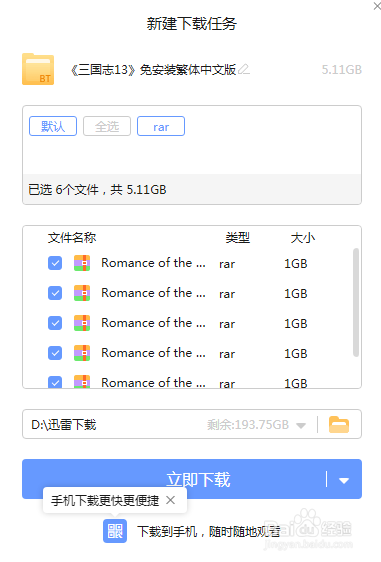
Task: Click the QR code phone download icon
Action: (115, 531)
